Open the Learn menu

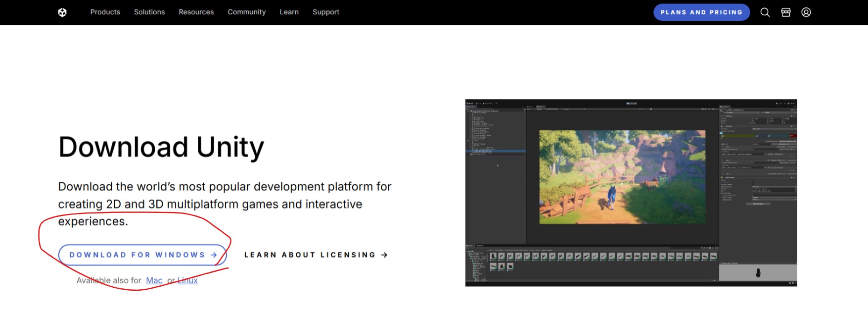tap(289, 12)
